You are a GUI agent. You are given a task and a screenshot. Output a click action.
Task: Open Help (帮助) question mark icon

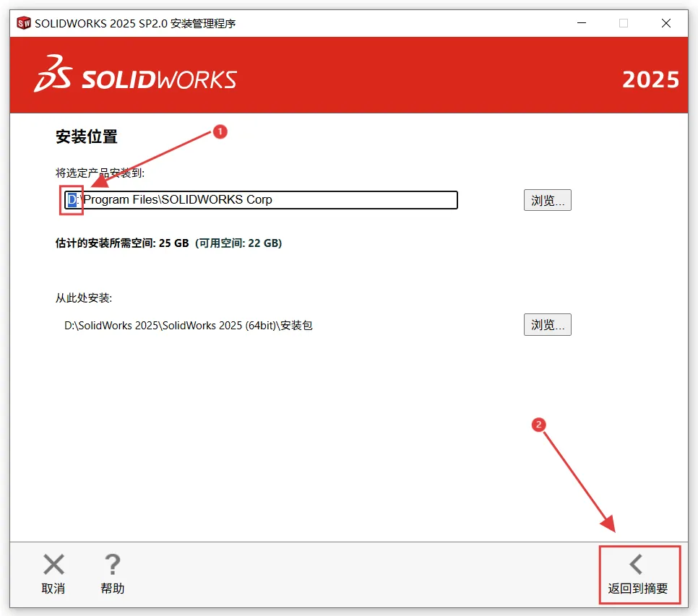112,565
